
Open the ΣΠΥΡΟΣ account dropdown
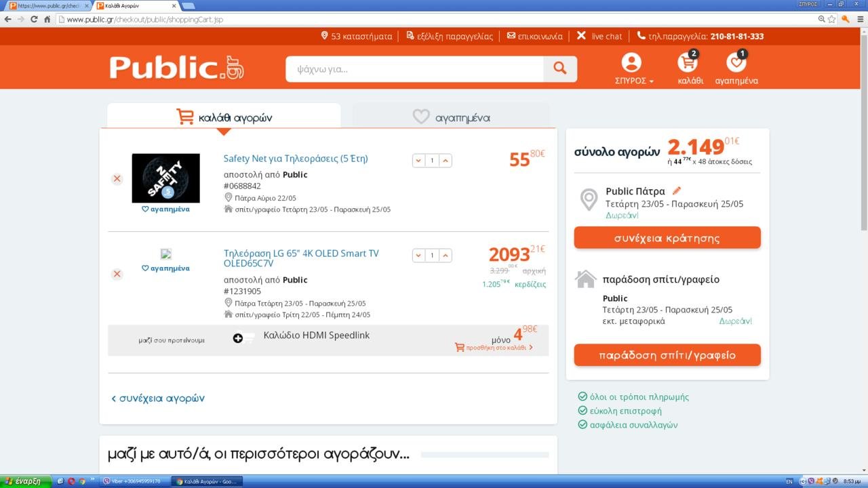tap(633, 69)
